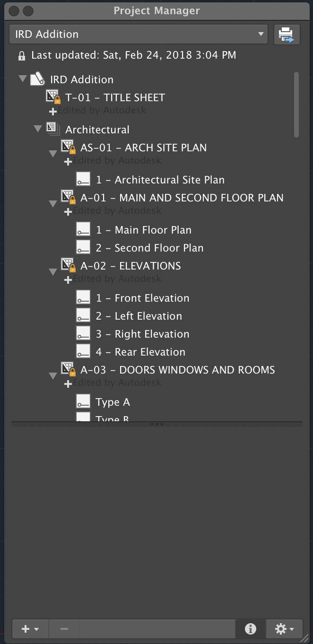Collapse the A-03 DOORS WINDOWS AND ROOMS sheet
The height and width of the screenshot is (644, 313).
(53, 375)
